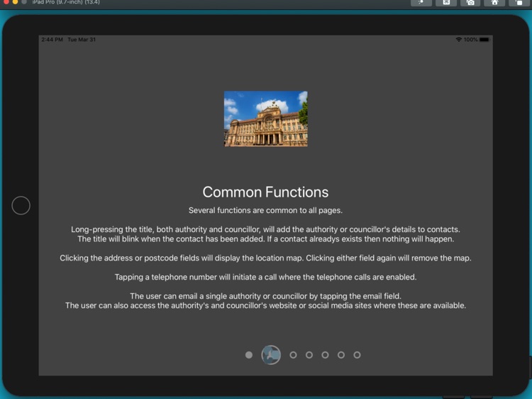The image size is (532, 399).
Task: Click "Several functions are common to all pages."
Action: pos(265,211)
